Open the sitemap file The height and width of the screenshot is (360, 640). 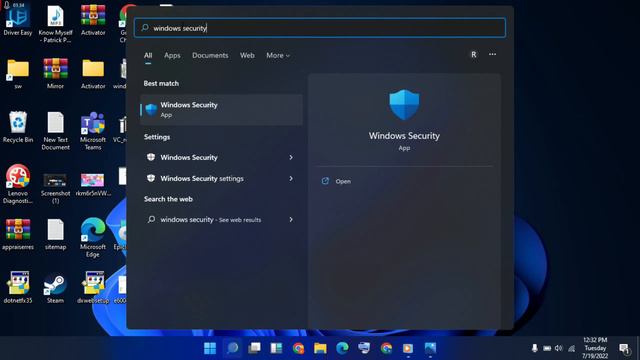click(56, 234)
